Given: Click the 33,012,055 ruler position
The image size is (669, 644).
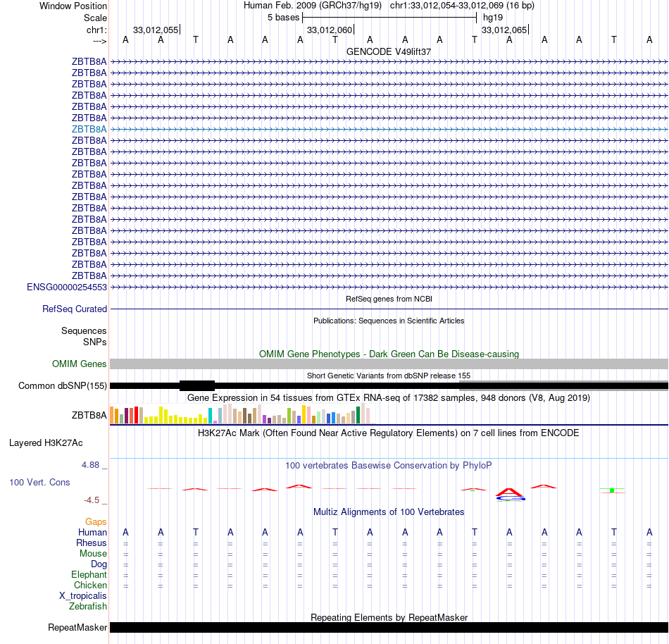Looking at the screenshot, I should click(x=156, y=30).
